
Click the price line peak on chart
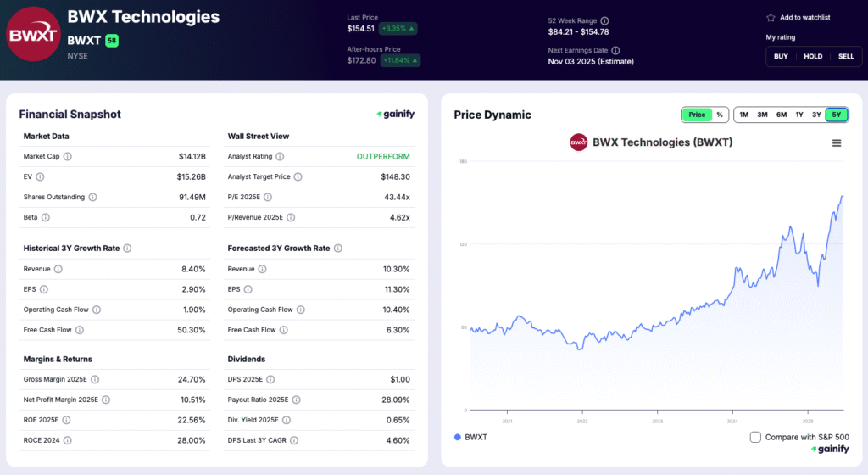(842, 197)
